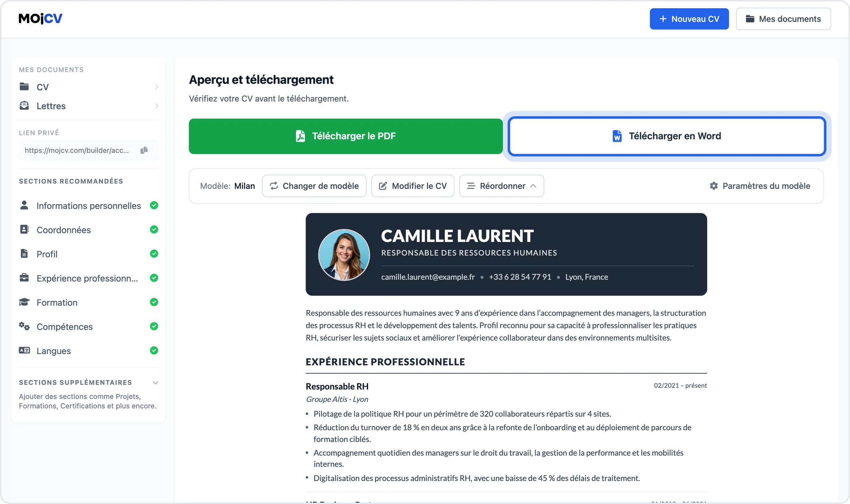Click green check next to Langues

coord(154,350)
